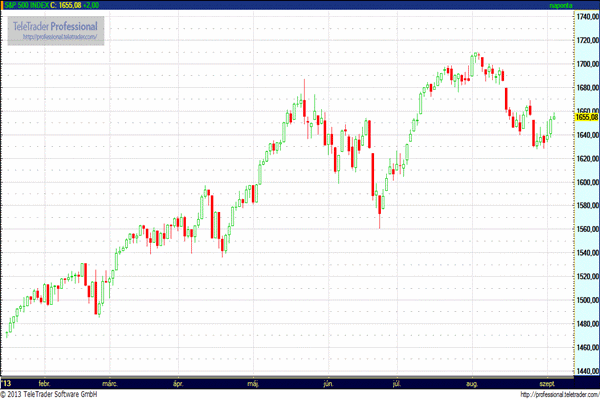Select the aug. month on time axis
Viewport: 600px width, 400px height.
tap(474, 383)
